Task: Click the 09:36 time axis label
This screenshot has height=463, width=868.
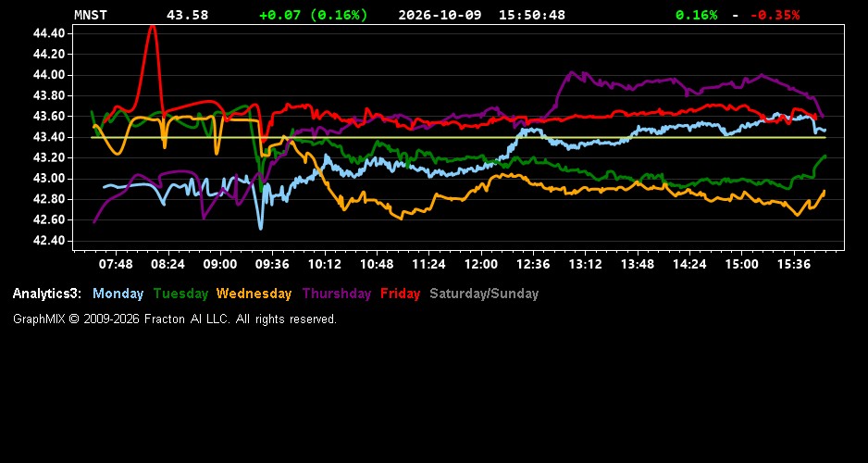Action: coord(272,265)
